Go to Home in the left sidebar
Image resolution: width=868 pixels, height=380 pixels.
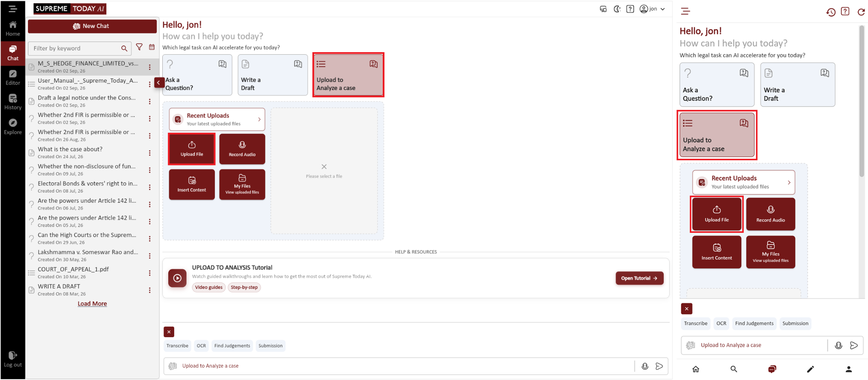[x=13, y=28]
